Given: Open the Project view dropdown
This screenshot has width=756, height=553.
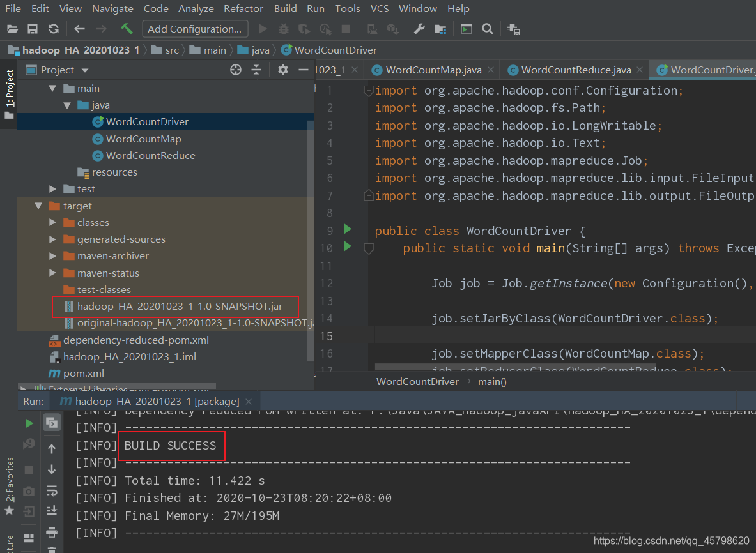Looking at the screenshot, I should pos(85,70).
